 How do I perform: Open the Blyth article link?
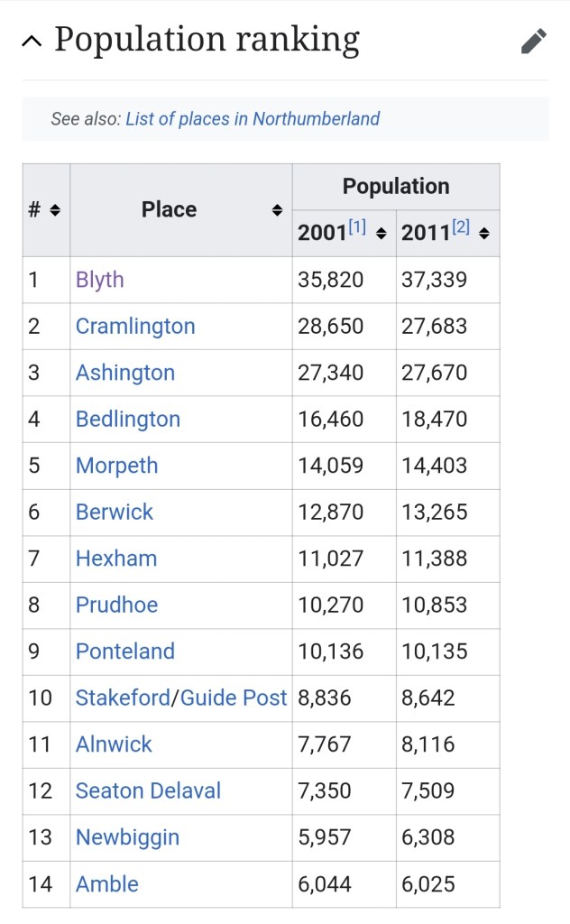[100, 280]
